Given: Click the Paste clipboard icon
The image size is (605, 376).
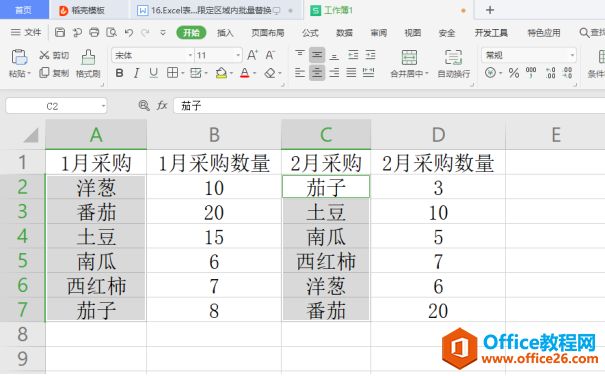Looking at the screenshot, I should pyautogui.click(x=19, y=57).
